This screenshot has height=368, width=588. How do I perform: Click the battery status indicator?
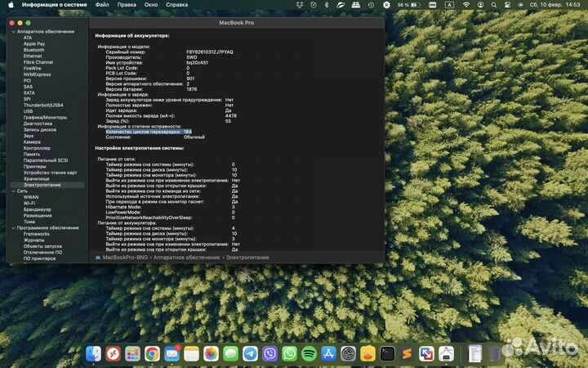[409, 5]
